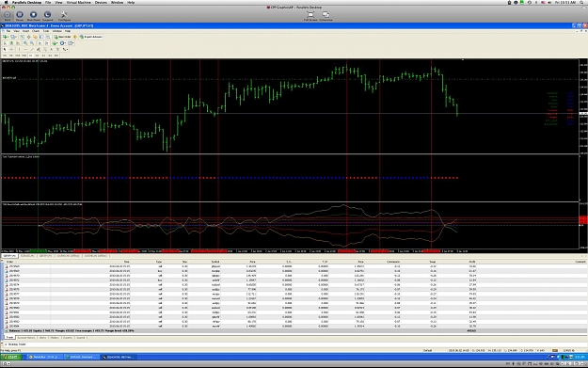Switch to Alerts terminal tab
588x368 pixels.
pyautogui.click(x=42, y=338)
